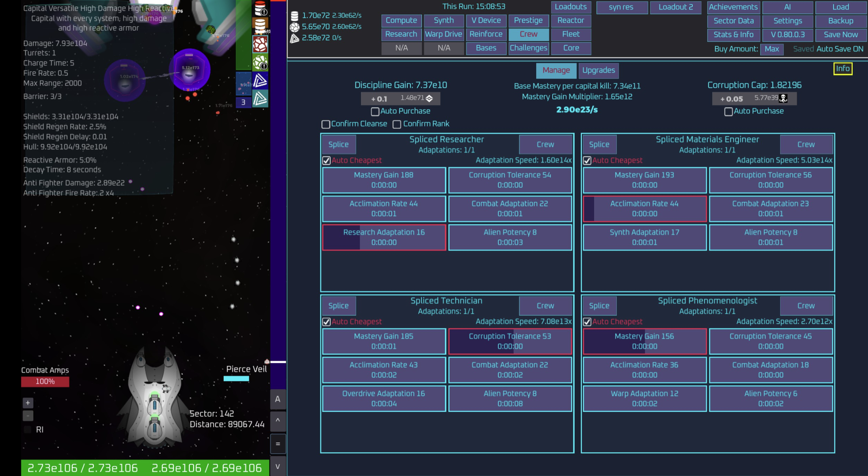The width and height of the screenshot is (868, 476).
Task: Uncheck Auto Cheapest for Spliced Researcher
Action: click(326, 161)
